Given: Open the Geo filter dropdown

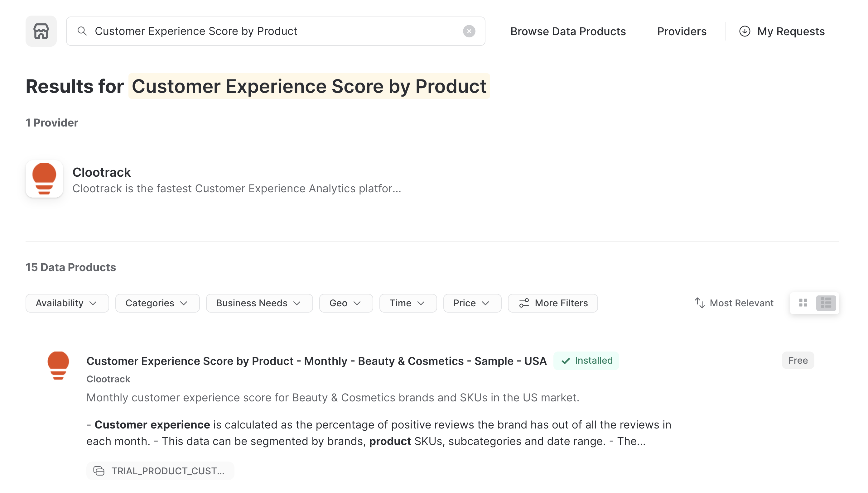Looking at the screenshot, I should point(346,303).
